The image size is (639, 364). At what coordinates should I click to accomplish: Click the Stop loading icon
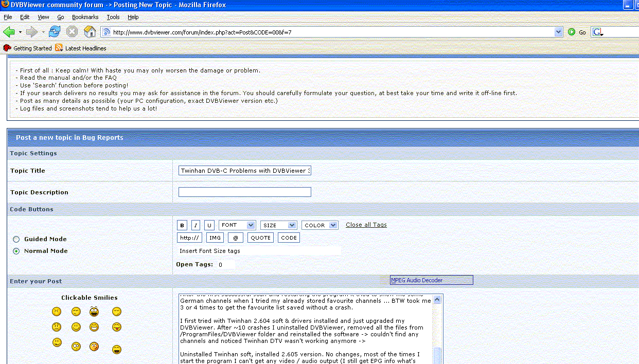click(72, 32)
